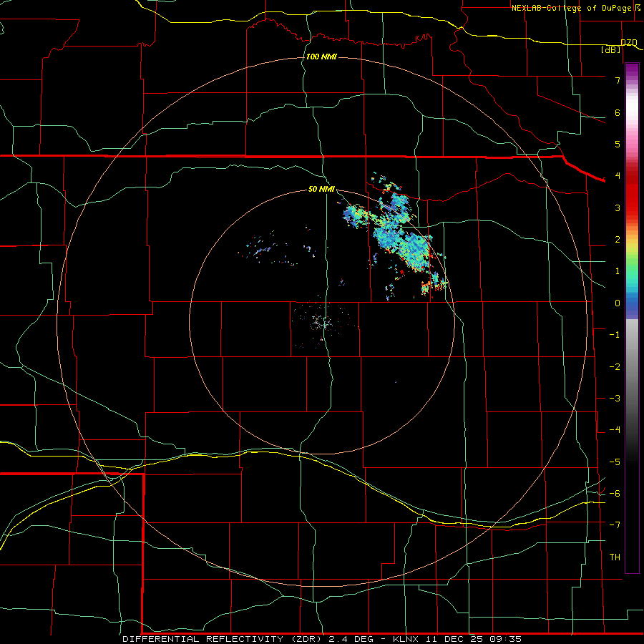Screen dimensions: 644x644
Task: Click the KLNX 11 DEC 25 09:35 timestamp
Action: [457, 639]
